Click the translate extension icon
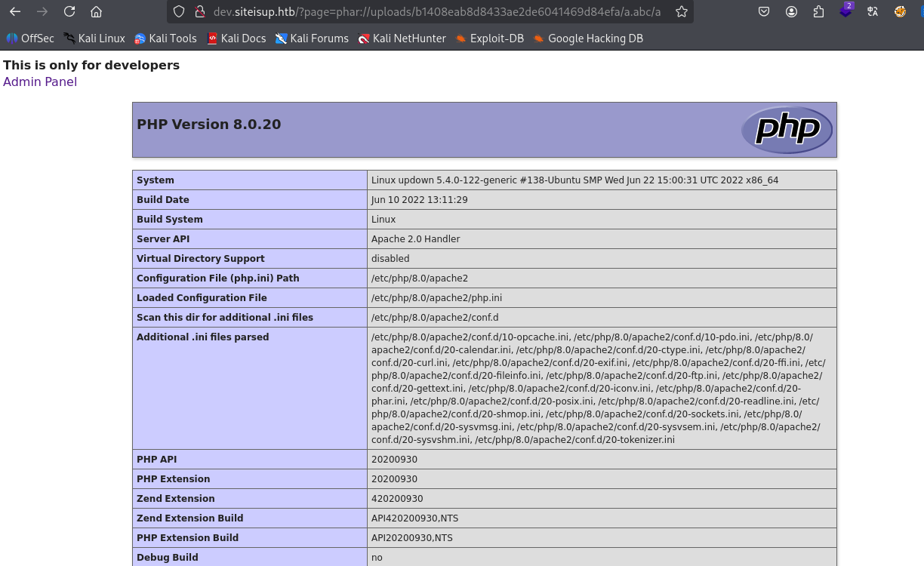924x566 pixels. tap(873, 11)
